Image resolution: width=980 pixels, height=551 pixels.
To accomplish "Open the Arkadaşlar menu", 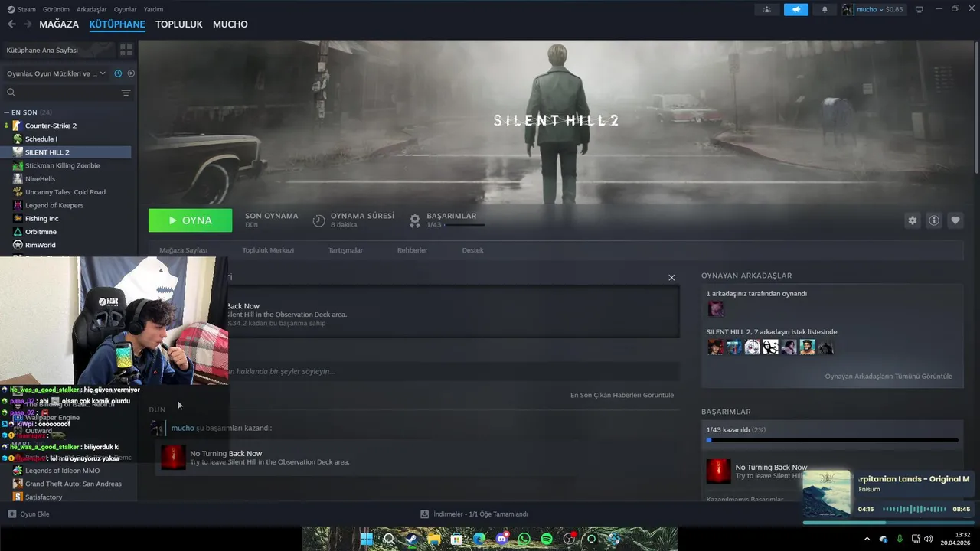I will coord(92,9).
